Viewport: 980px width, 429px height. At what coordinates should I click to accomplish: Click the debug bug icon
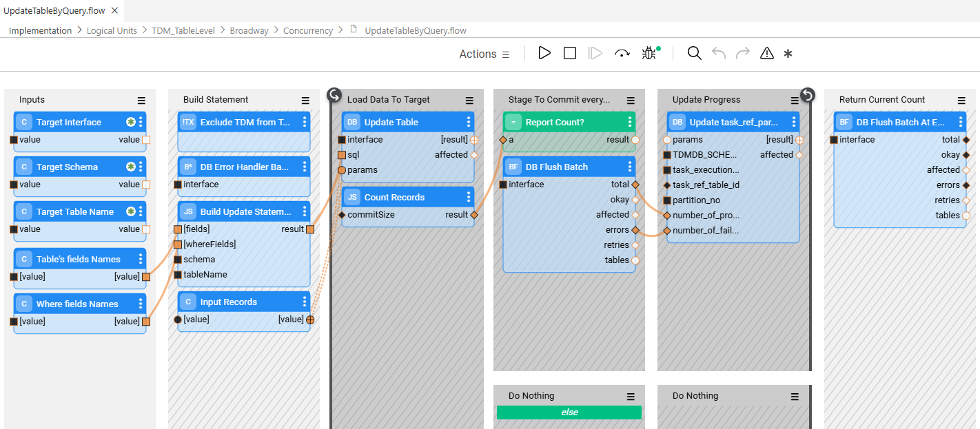click(649, 54)
